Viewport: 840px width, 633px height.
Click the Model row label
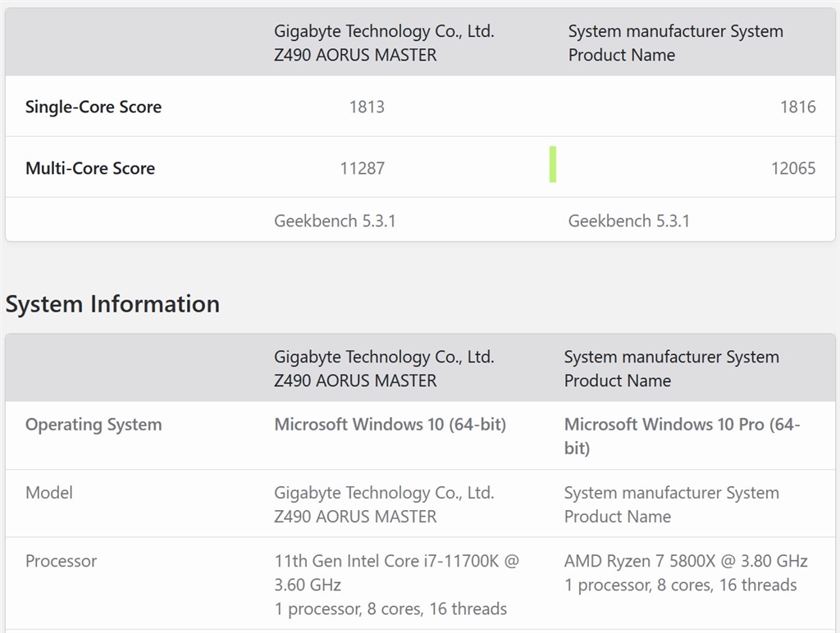tap(49, 493)
